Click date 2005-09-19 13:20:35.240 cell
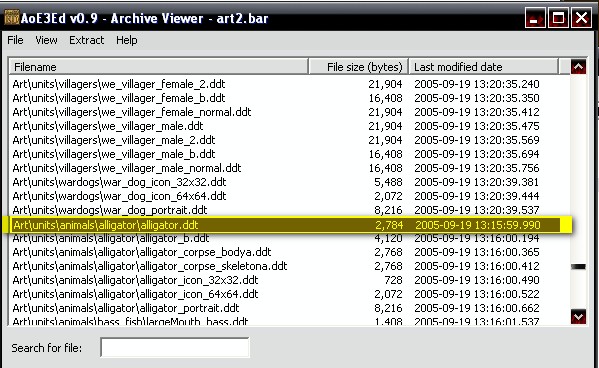599x368 pixels. tap(477, 84)
